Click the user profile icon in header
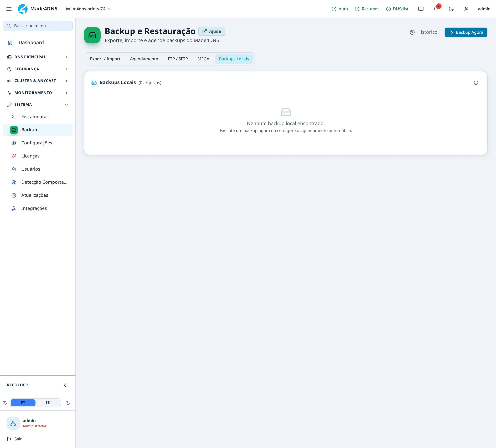Image resolution: width=496 pixels, height=448 pixels. tap(466, 9)
